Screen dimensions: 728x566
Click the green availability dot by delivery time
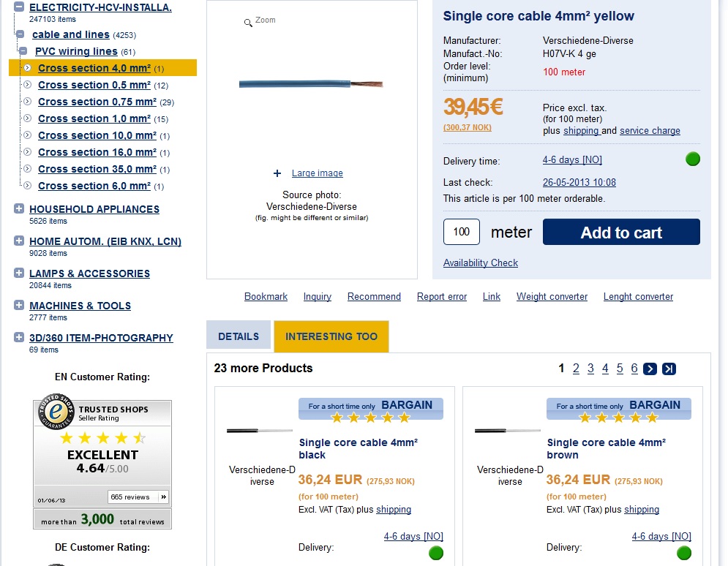pyautogui.click(x=692, y=159)
